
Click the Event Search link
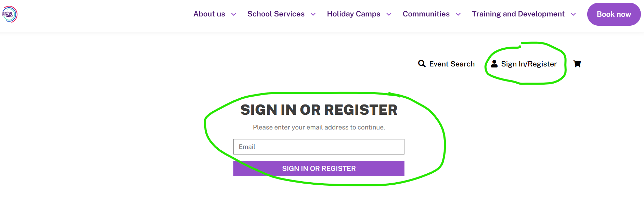452,64
